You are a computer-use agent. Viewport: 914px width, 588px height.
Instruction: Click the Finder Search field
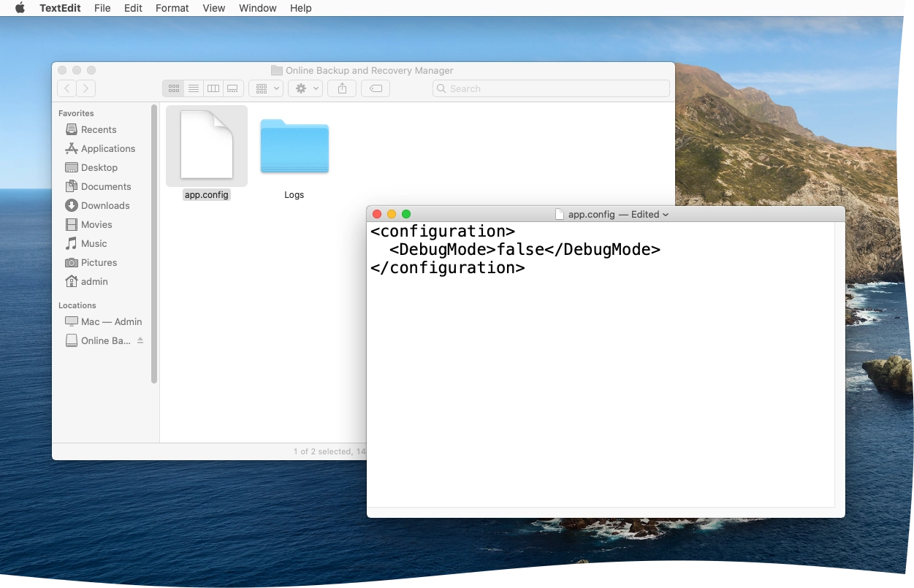pos(551,88)
